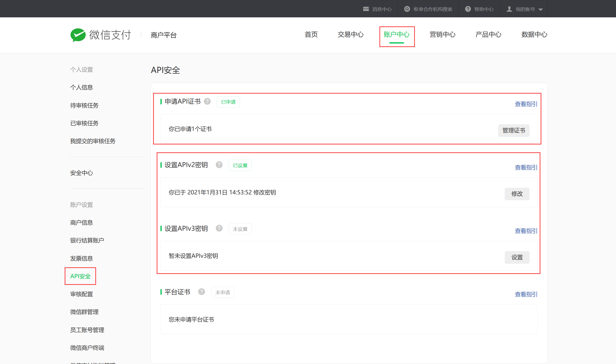Image resolution: width=616 pixels, height=364 pixels.
Task: Click the 2021年1月31日 修改密钥 text
Action: coord(222,192)
